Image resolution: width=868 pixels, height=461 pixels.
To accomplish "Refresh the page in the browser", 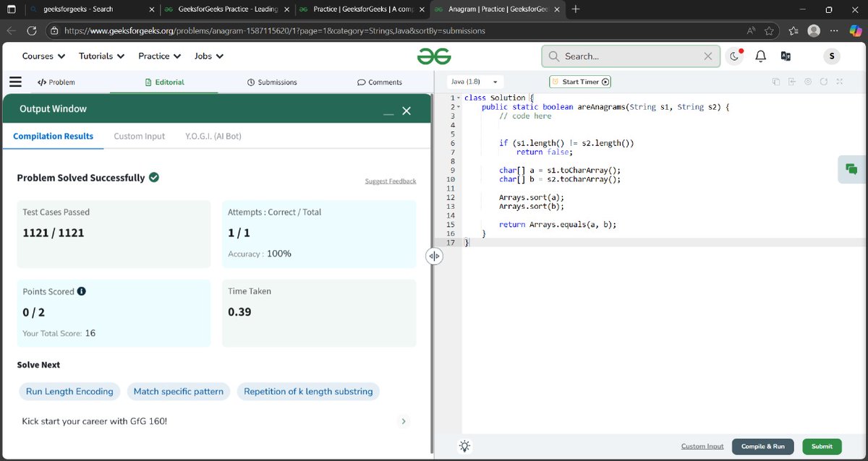I will tap(32, 30).
